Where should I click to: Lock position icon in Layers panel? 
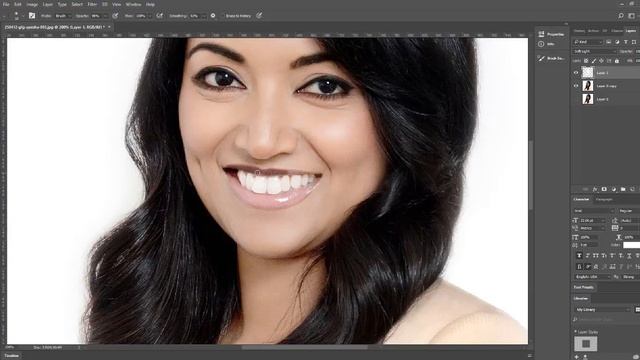pos(601,61)
